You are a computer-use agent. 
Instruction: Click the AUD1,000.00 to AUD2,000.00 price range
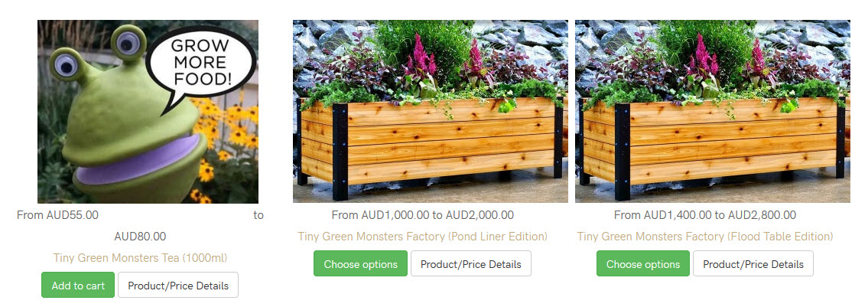coord(437,215)
